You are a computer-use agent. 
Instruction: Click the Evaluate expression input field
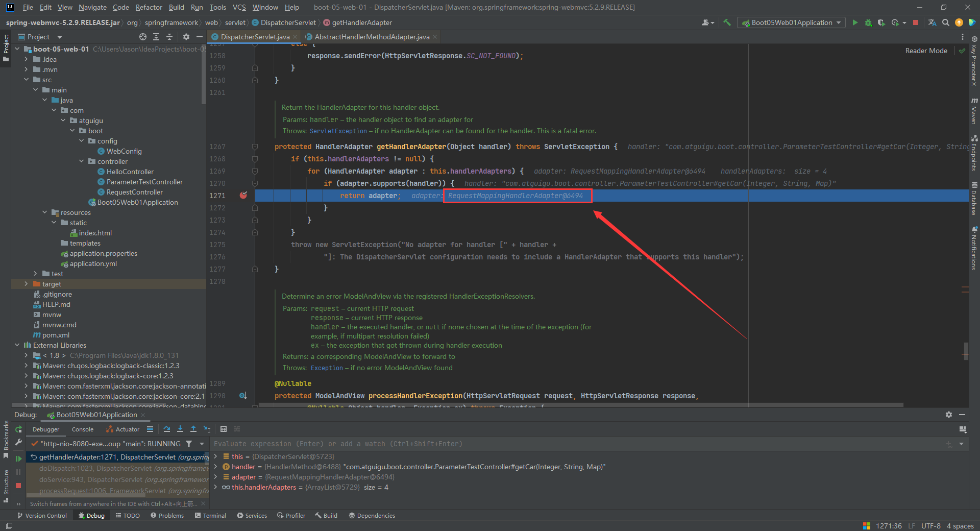point(561,444)
